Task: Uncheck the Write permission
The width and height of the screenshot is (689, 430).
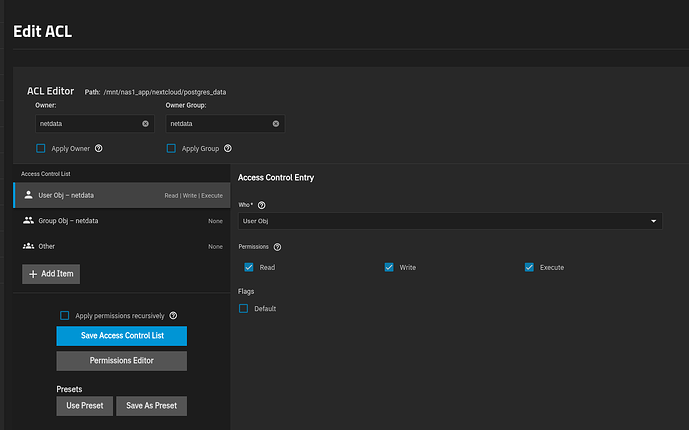Action: [x=389, y=267]
